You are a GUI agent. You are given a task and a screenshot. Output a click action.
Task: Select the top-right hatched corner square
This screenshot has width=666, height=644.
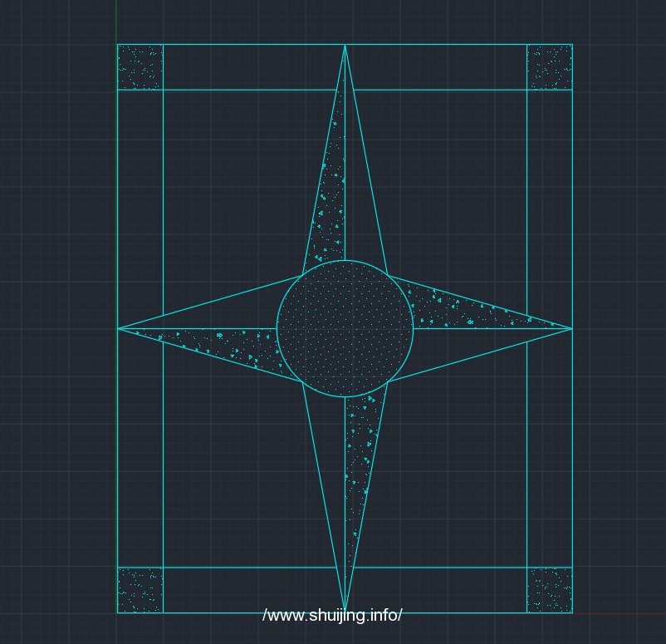coord(550,67)
